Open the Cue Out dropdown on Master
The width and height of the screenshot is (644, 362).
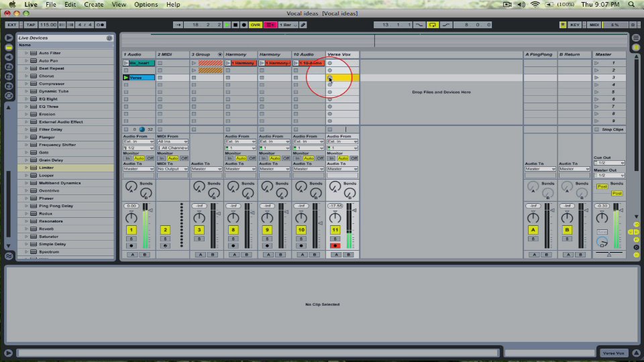pos(609,163)
